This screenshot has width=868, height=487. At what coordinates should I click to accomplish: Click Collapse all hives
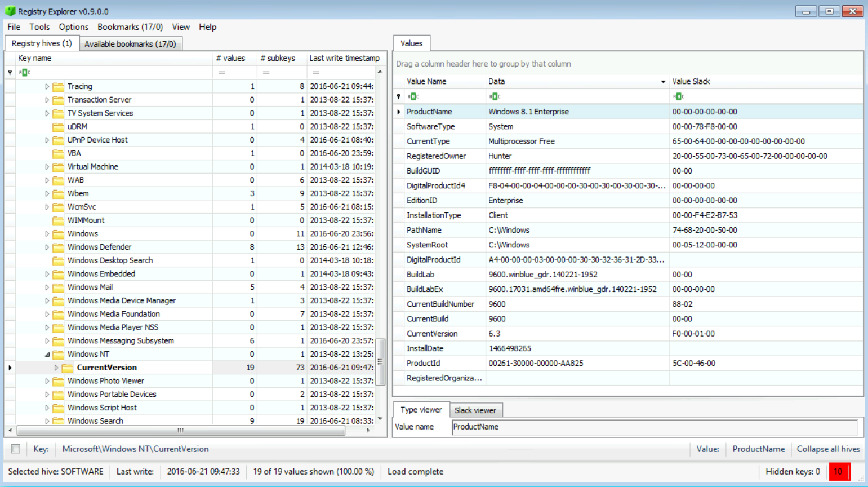pyautogui.click(x=828, y=449)
